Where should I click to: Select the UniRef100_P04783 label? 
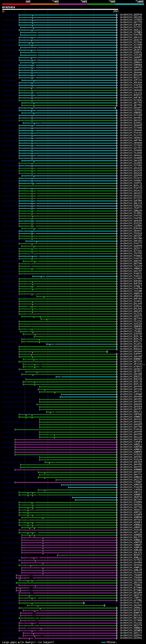131,85
